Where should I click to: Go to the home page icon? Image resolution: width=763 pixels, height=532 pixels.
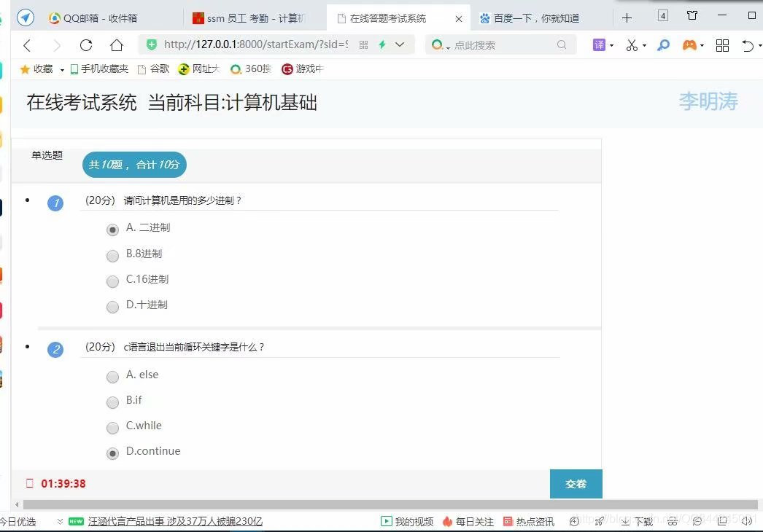click(117, 45)
